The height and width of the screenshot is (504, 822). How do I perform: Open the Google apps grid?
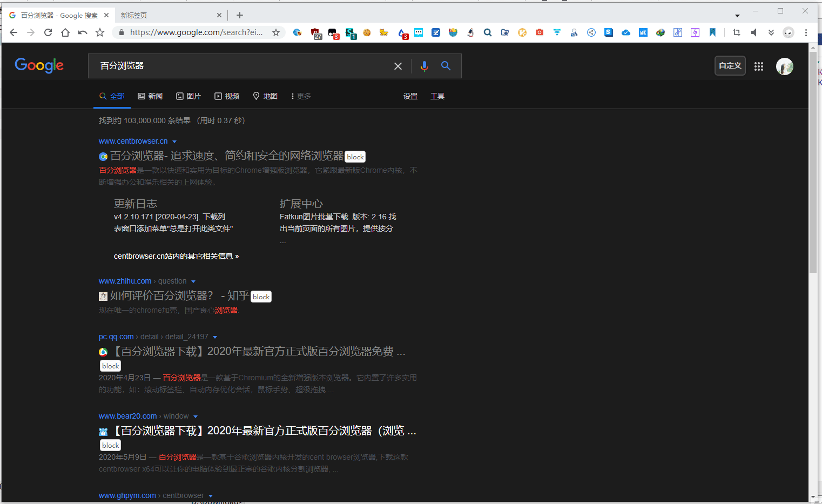[759, 66]
